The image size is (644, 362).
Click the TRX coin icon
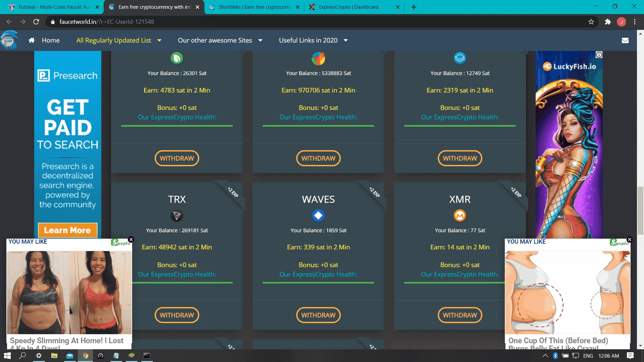(177, 216)
